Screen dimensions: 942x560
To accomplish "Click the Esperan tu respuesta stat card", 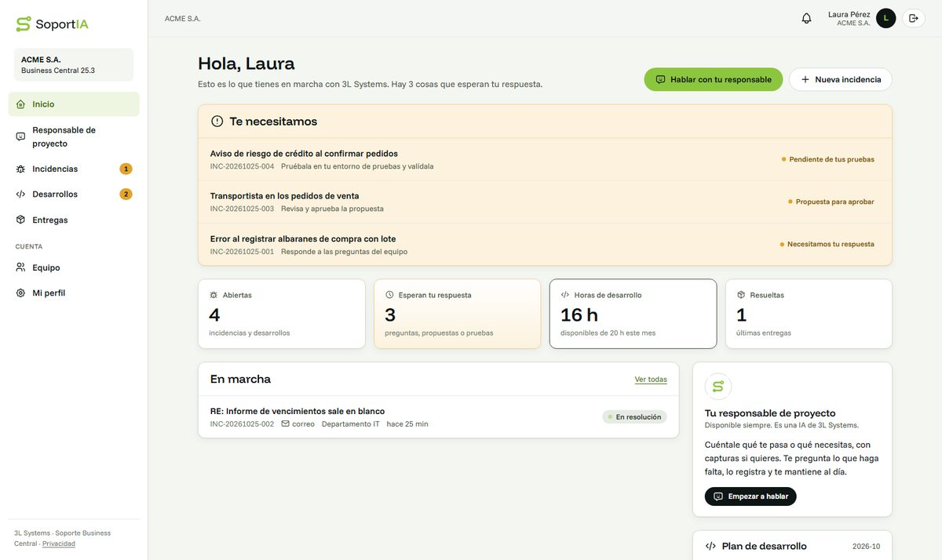I will pyautogui.click(x=458, y=314).
